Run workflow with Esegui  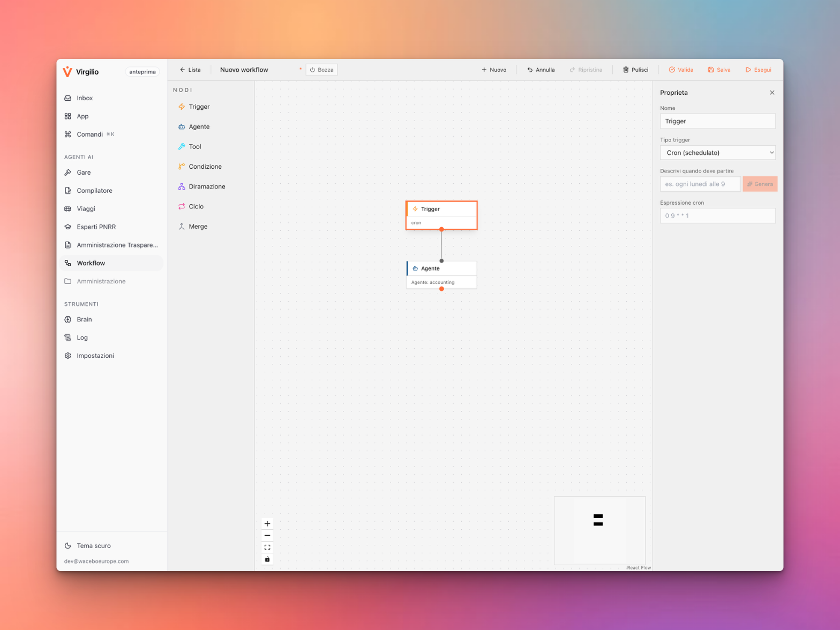coord(758,70)
